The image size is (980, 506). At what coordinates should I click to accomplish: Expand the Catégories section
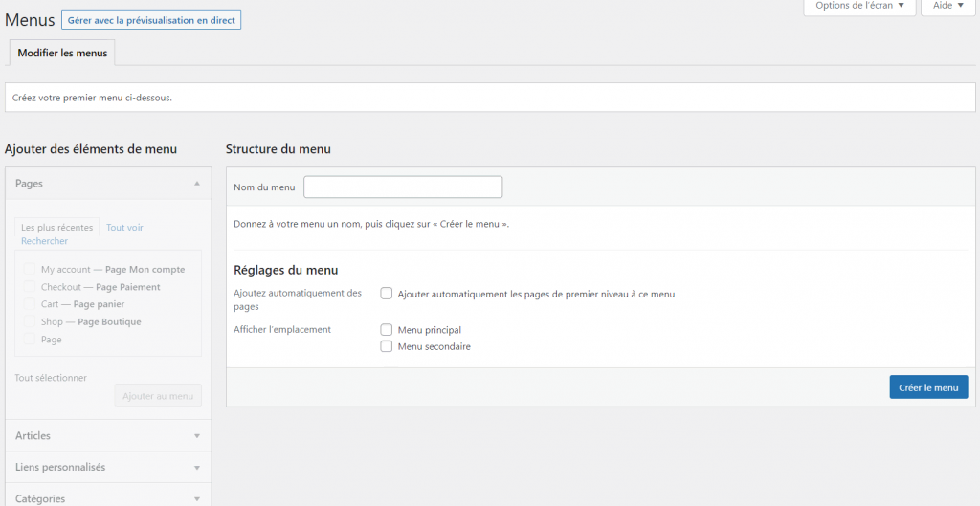[196, 499]
